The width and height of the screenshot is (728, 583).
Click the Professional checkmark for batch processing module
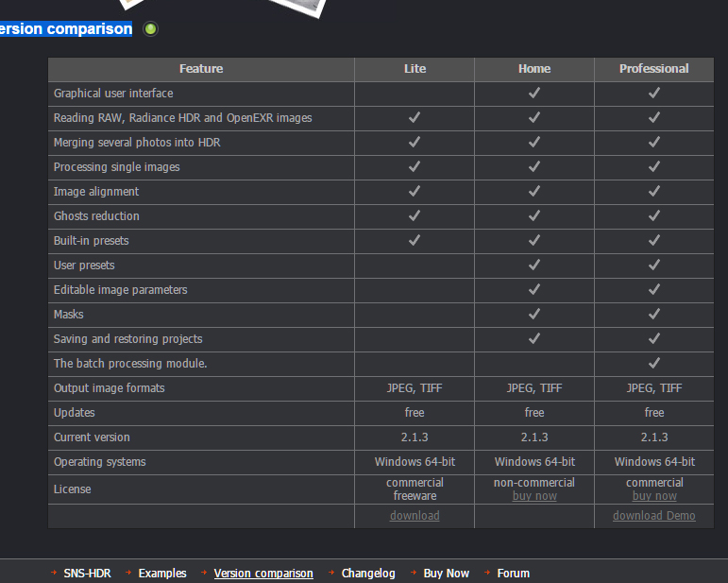point(654,363)
